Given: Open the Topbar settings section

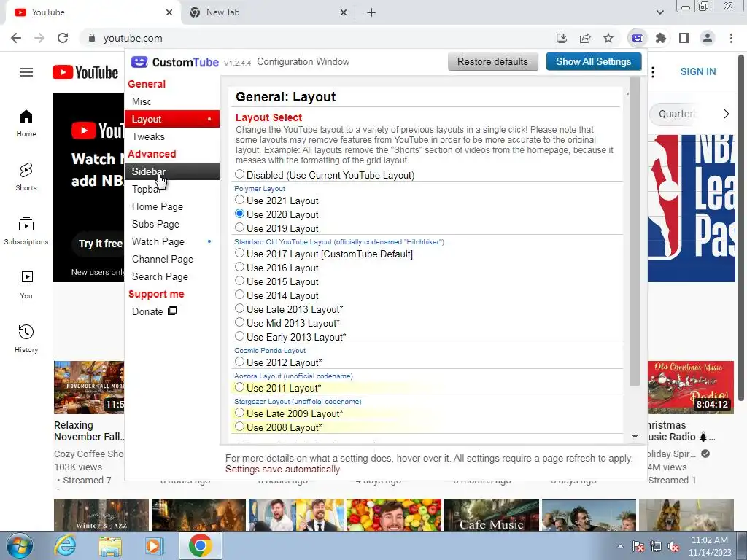Looking at the screenshot, I should 172,189.
